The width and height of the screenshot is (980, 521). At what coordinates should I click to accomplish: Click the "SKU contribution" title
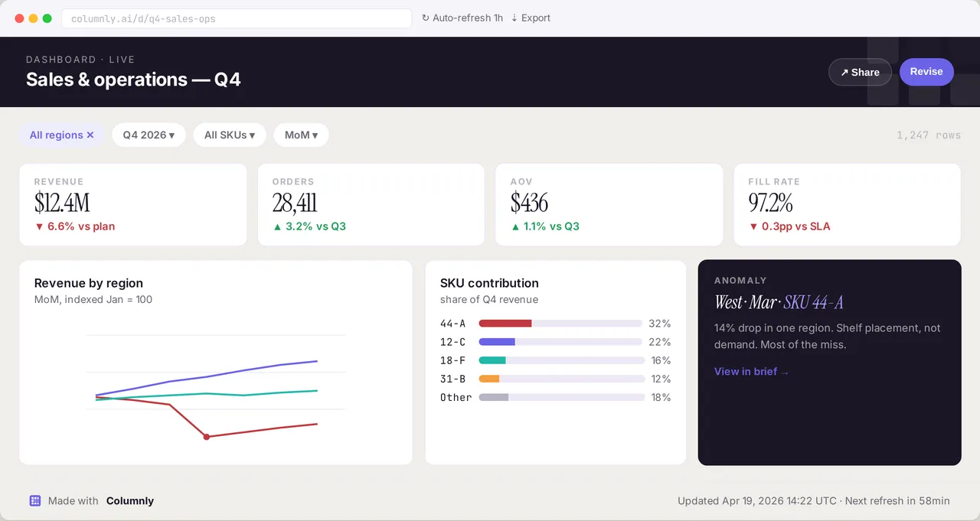489,283
